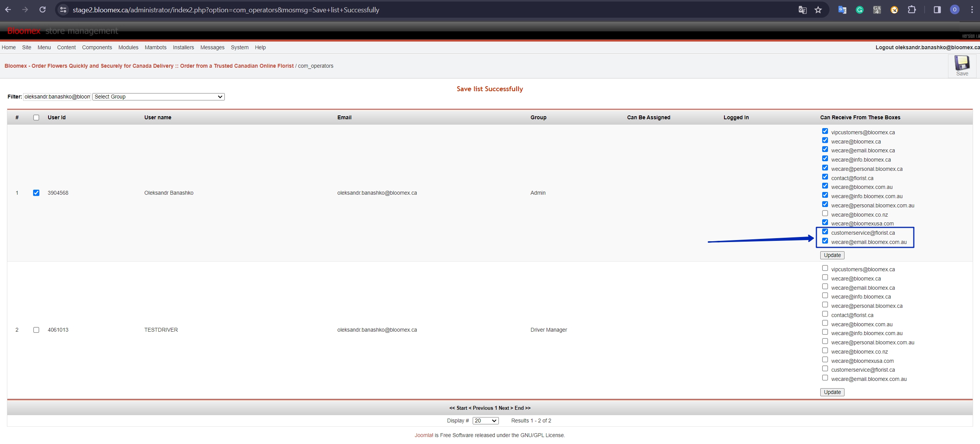980x444 pixels.
Task: Check wecare@bloomexusa.com for TESTDRIVER
Action: pyautogui.click(x=825, y=360)
